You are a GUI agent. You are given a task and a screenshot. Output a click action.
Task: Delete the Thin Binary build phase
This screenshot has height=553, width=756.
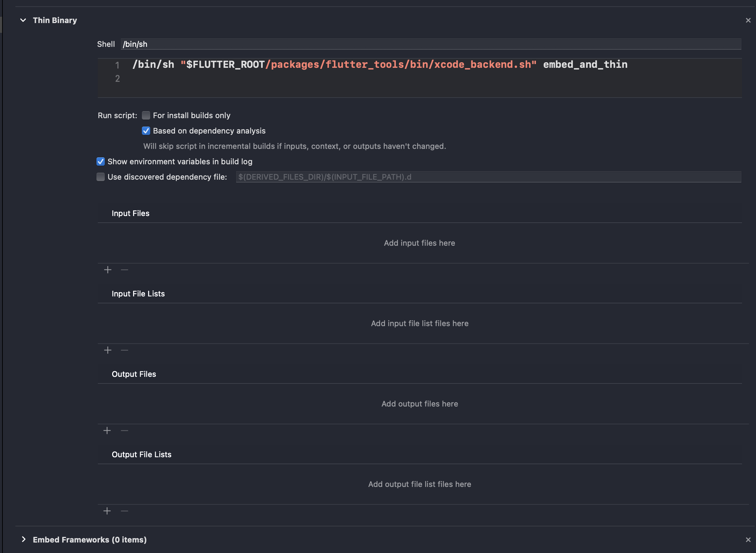point(748,20)
